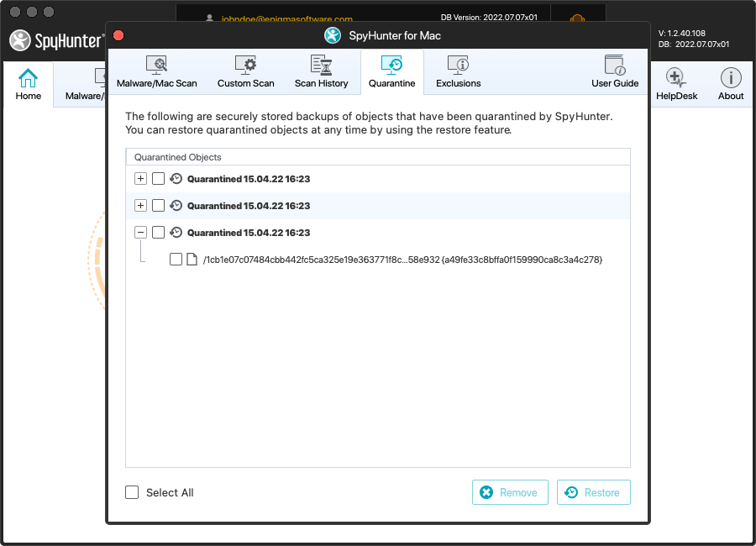
Task: Tick checkbox of first Quarantined 15.04.22 entry
Action: point(158,179)
